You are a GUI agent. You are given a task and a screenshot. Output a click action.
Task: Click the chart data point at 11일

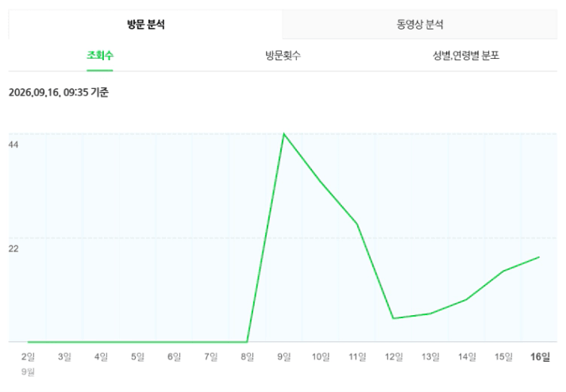(357, 225)
